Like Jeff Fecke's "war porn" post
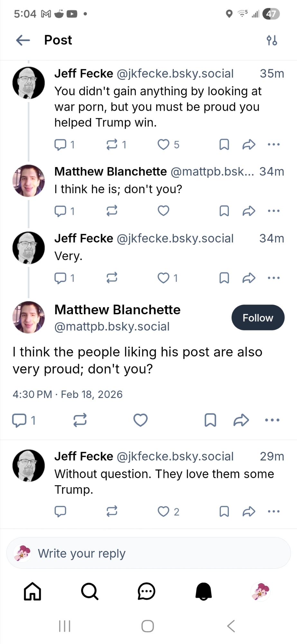Viewport: 297px width, 644px height. [x=163, y=145]
